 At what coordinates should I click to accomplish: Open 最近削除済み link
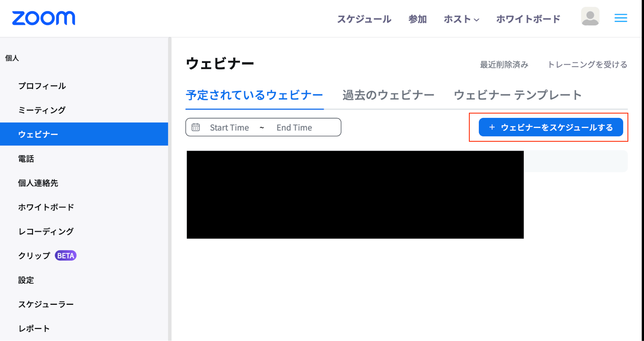pos(504,65)
